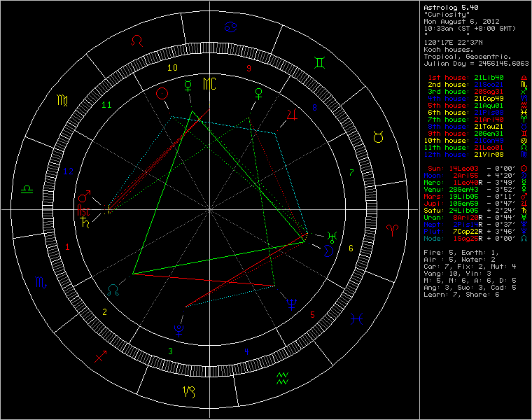Click the Julian Day line in sidebar
The image size is (532, 420).
tap(476, 63)
